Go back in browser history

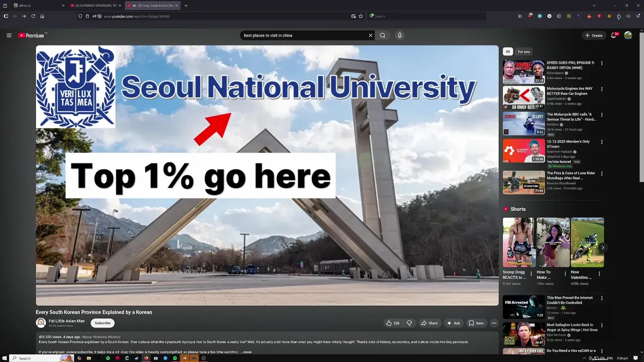15,16
